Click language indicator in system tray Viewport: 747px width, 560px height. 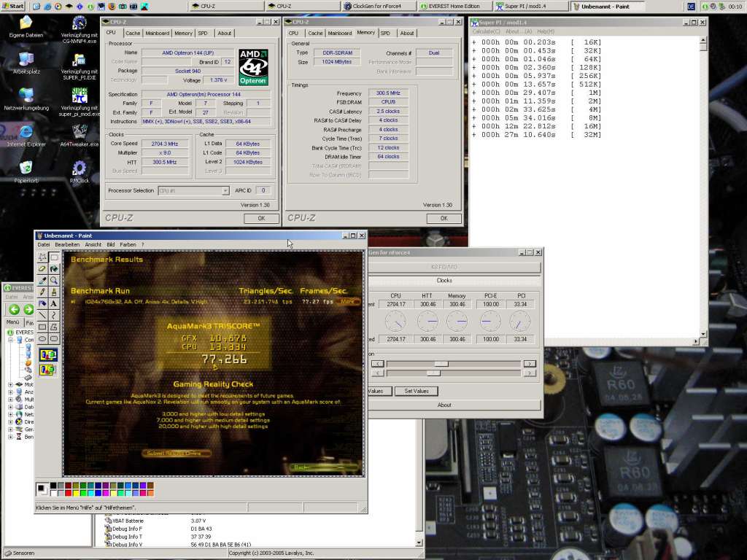click(691, 6)
